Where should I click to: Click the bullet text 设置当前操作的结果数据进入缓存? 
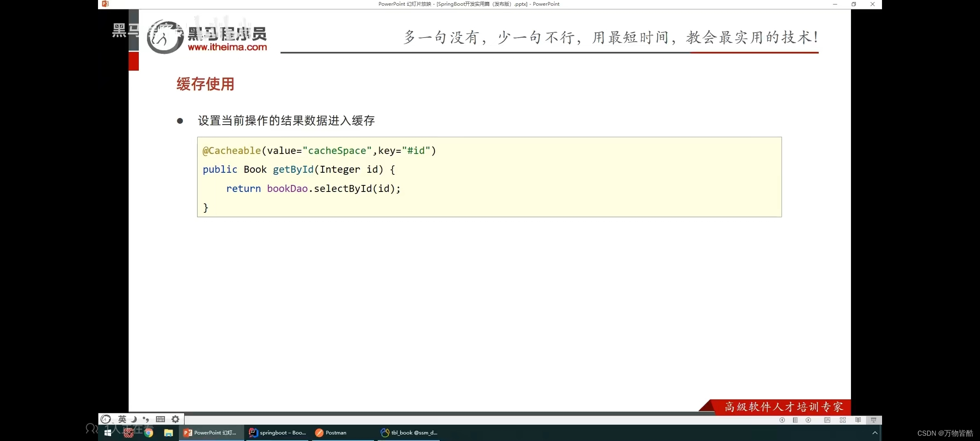(286, 120)
